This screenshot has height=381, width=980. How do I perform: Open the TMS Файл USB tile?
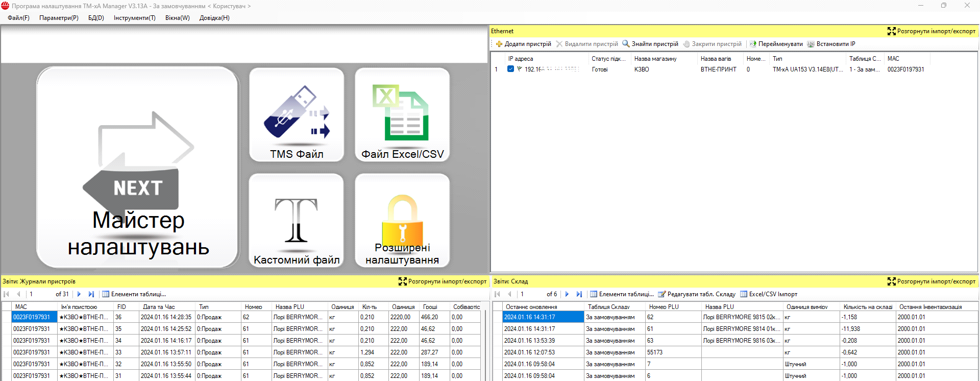coord(297,115)
